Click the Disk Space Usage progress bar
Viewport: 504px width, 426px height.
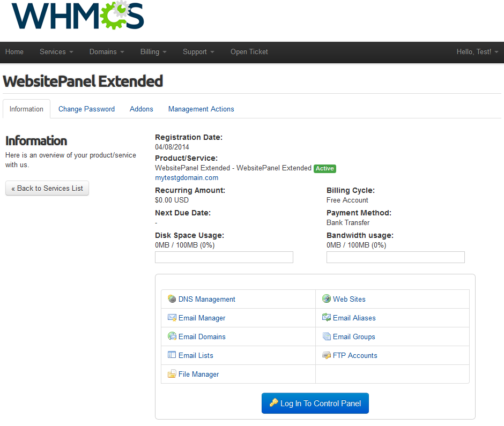[x=224, y=257]
